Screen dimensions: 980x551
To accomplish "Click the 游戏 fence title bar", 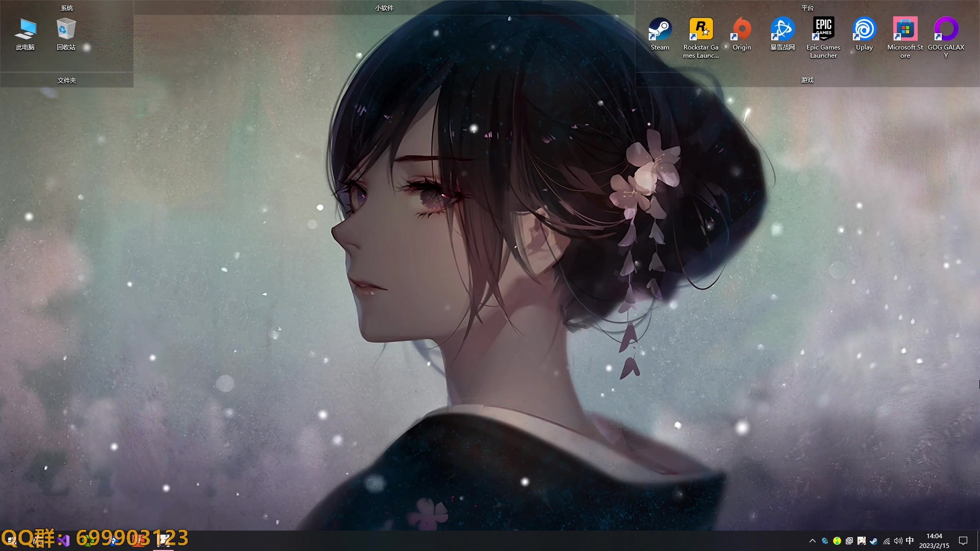I will coord(807,80).
